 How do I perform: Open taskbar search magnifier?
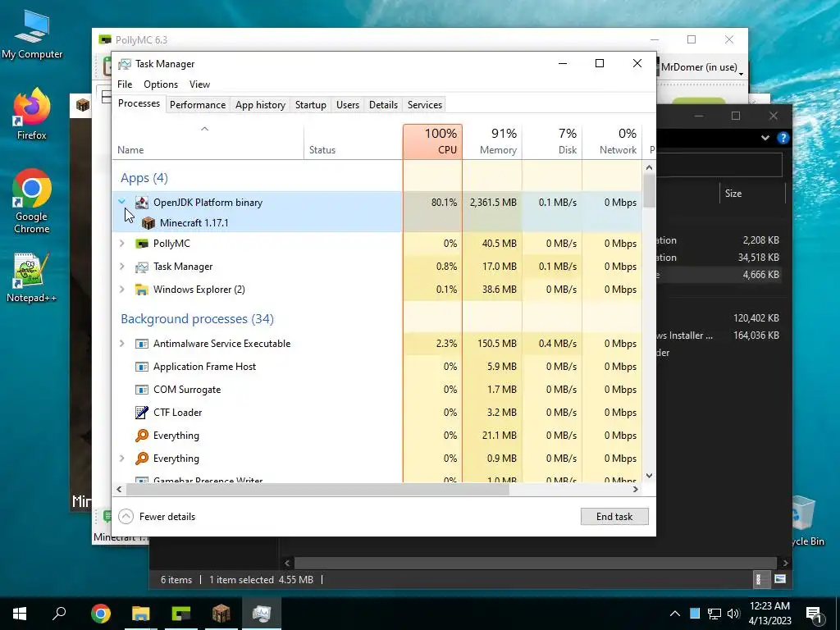click(59, 614)
